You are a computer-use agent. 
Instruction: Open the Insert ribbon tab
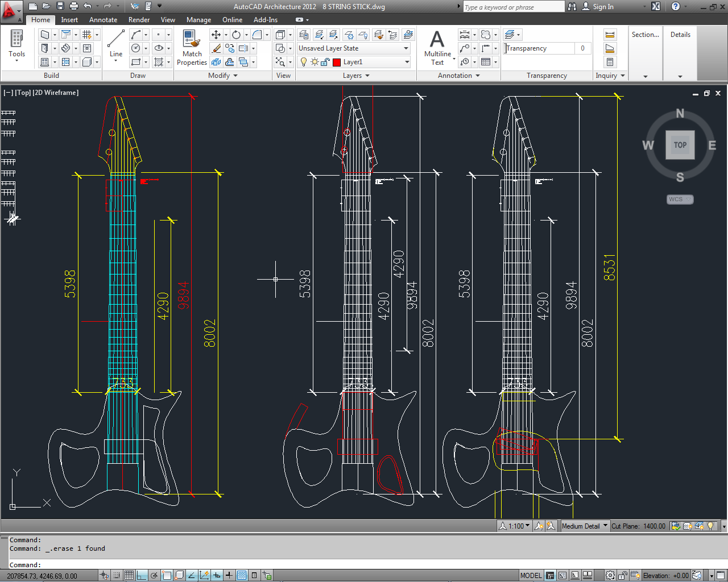click(x=69, y=20)
